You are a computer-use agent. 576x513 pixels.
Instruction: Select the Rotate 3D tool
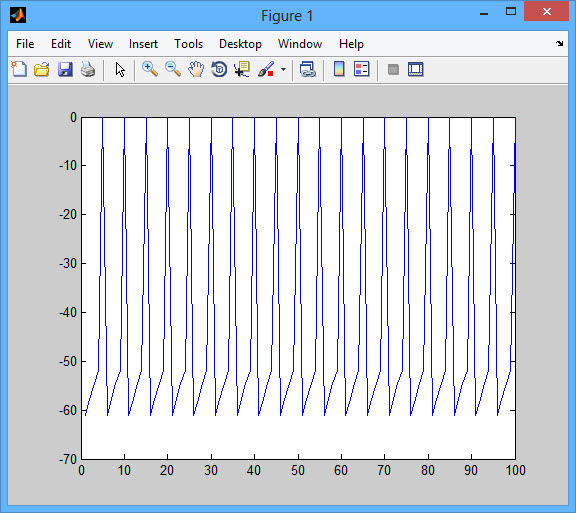point(219,69)
